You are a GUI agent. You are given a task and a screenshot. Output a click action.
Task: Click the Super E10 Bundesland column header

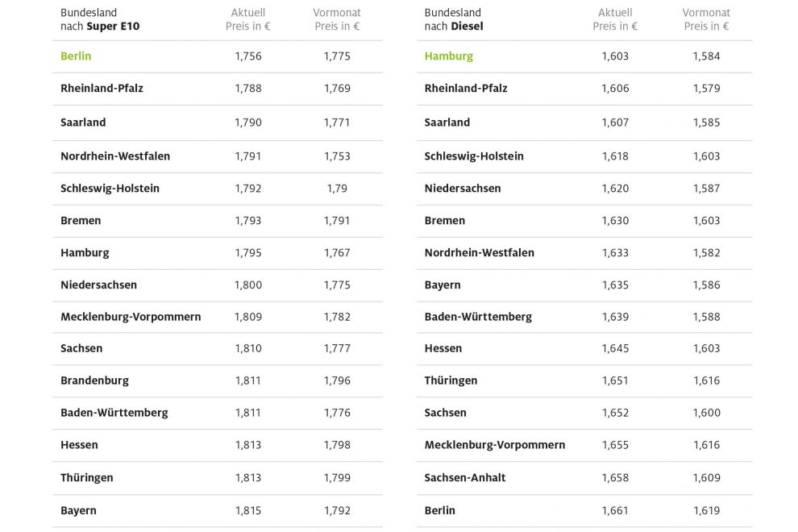click(100, 19)
